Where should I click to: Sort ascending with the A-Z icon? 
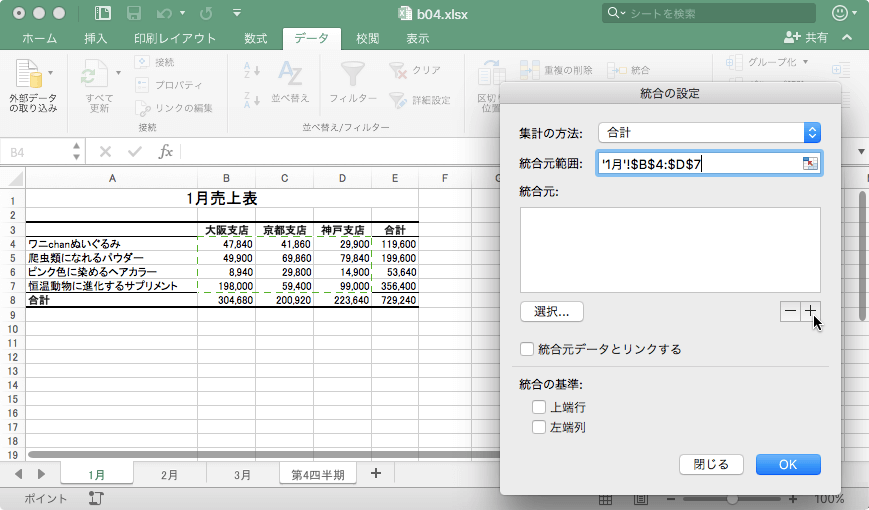click(252, 70)
